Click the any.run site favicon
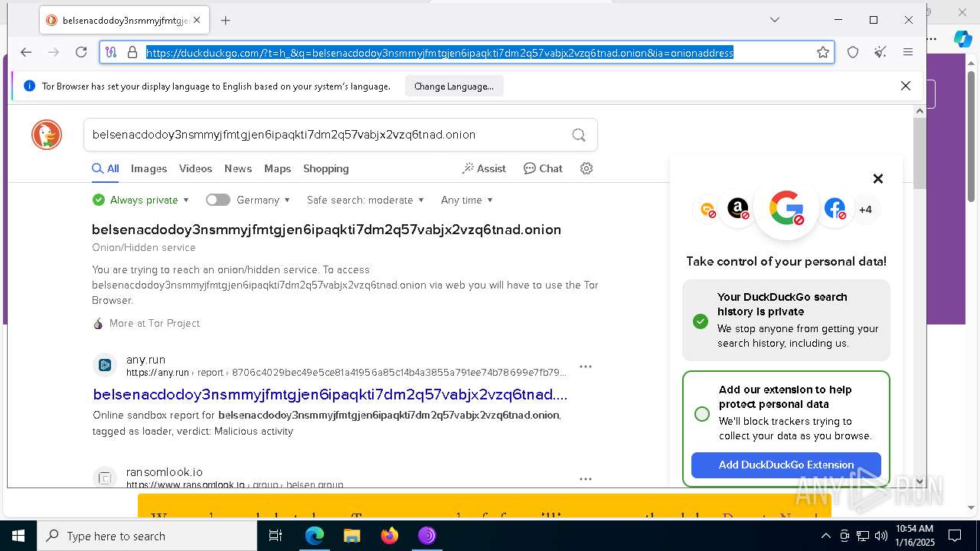Screen dimensions: 980x551 click(105, 365)
